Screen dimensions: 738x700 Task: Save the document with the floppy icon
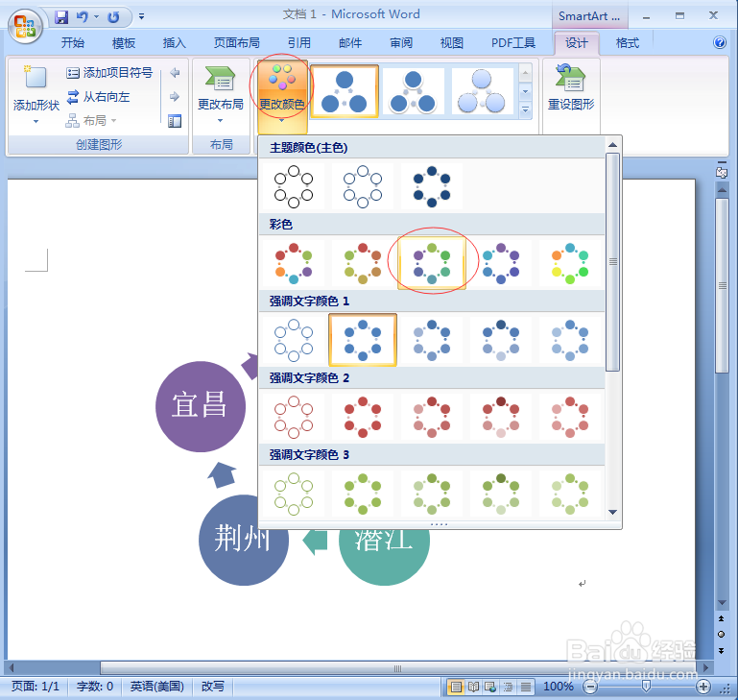[61, 17]
